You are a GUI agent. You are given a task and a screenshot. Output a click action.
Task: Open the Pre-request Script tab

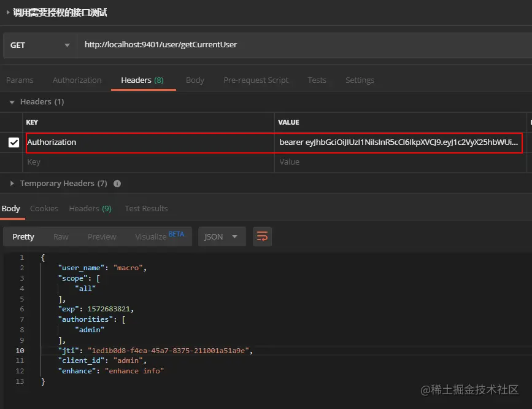[x=256, y=80]
